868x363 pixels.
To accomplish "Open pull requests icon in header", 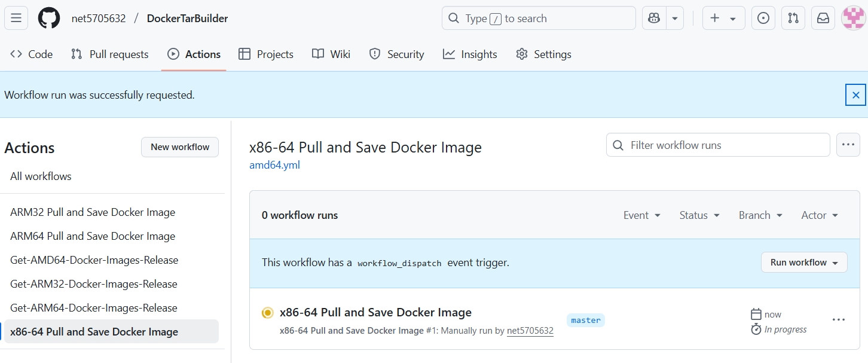I will (793, 19).
